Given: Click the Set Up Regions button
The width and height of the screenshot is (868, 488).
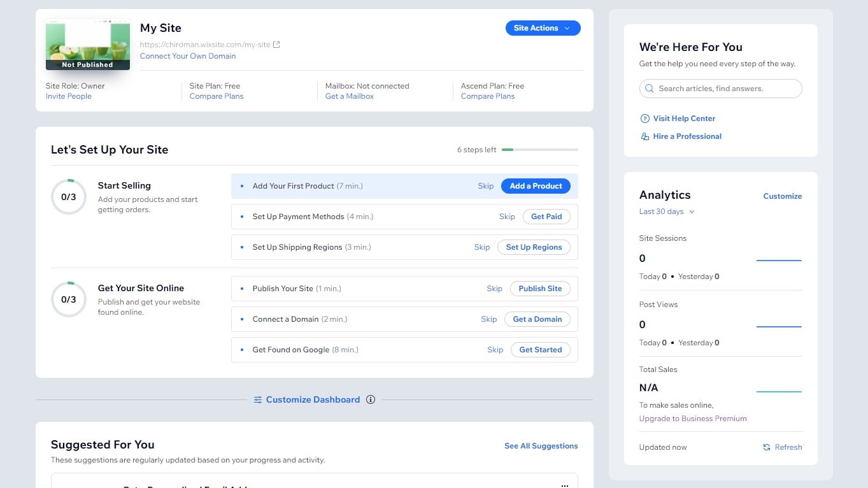Looking at the screenshot, I should click(x=534, y=247).
